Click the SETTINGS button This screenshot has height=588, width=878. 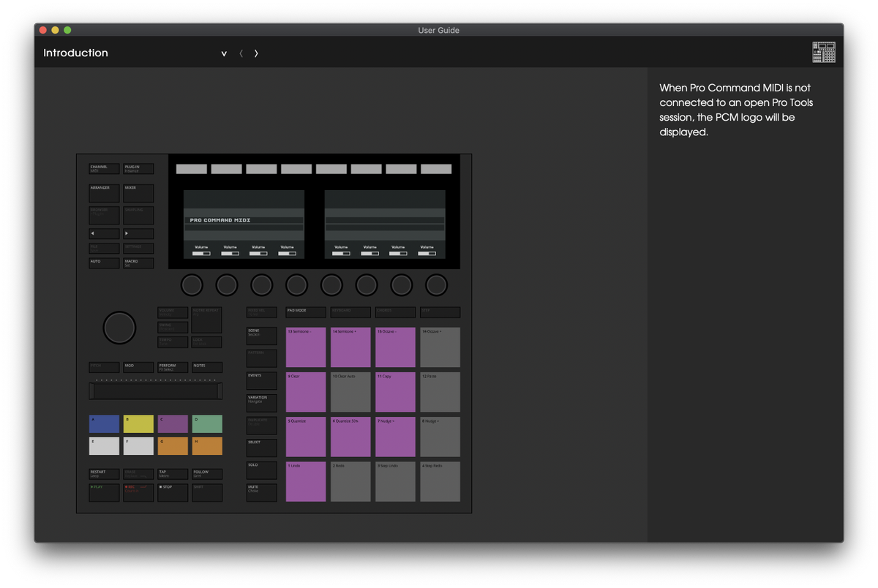(138, 249)
